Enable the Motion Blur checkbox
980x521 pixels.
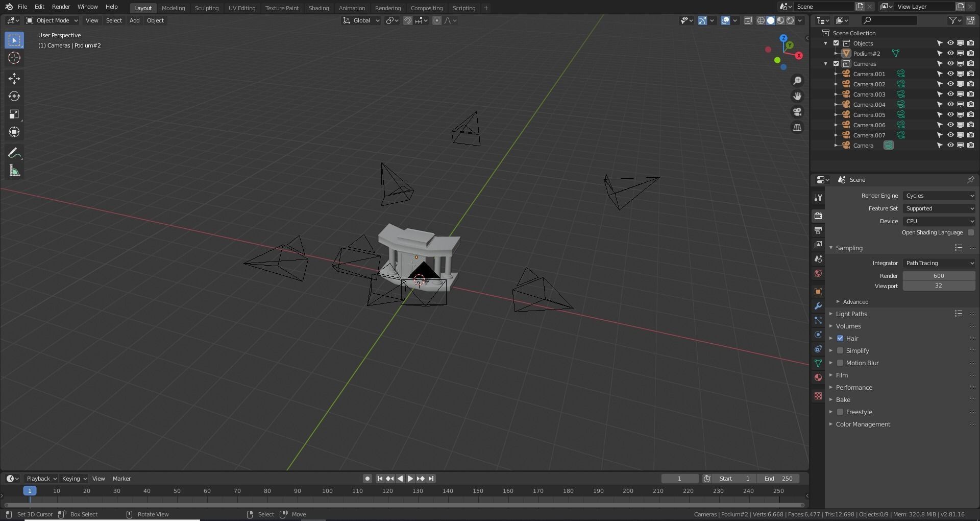click(x=840, y=363)
